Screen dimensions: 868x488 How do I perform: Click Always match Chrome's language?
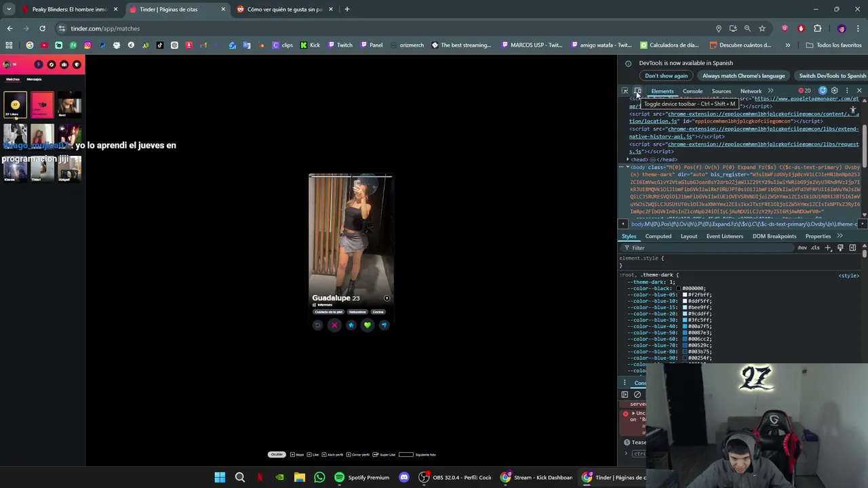(743, 76)
